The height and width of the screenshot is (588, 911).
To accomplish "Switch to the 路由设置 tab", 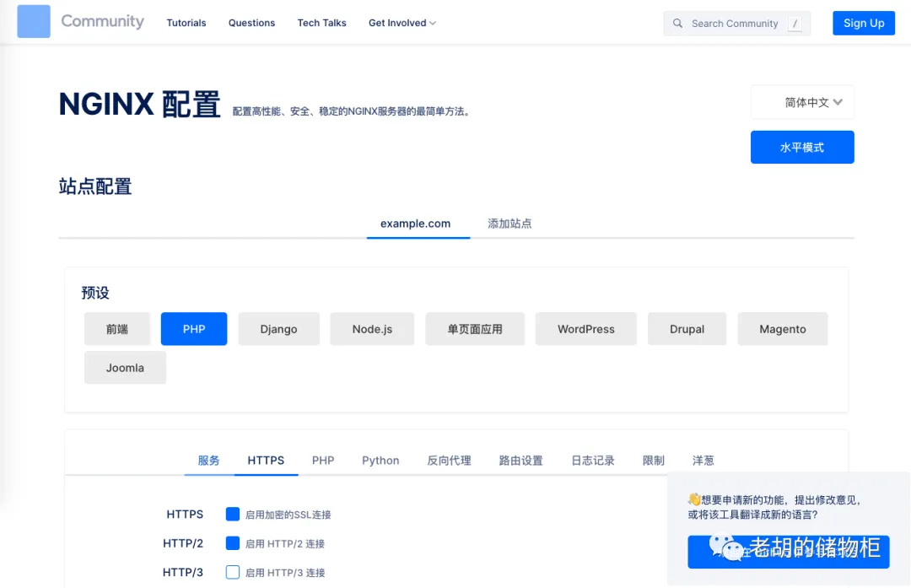I will point(520,461).
